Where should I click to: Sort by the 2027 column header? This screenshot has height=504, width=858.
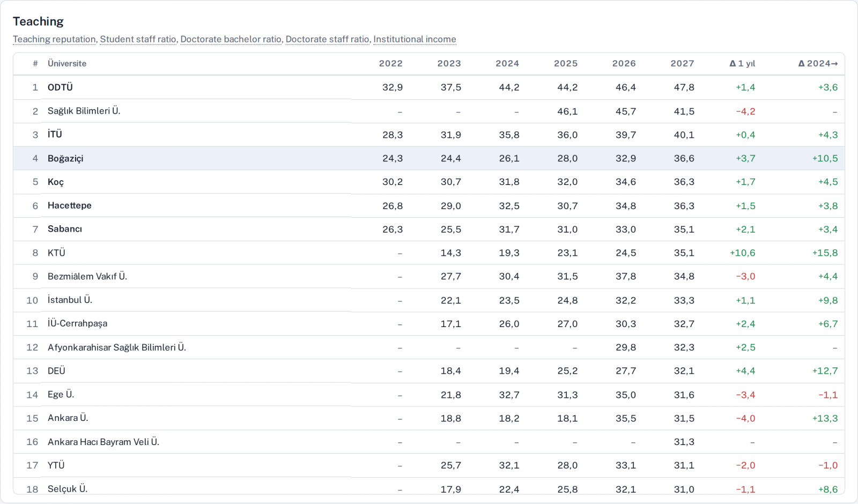click(682, 63)
